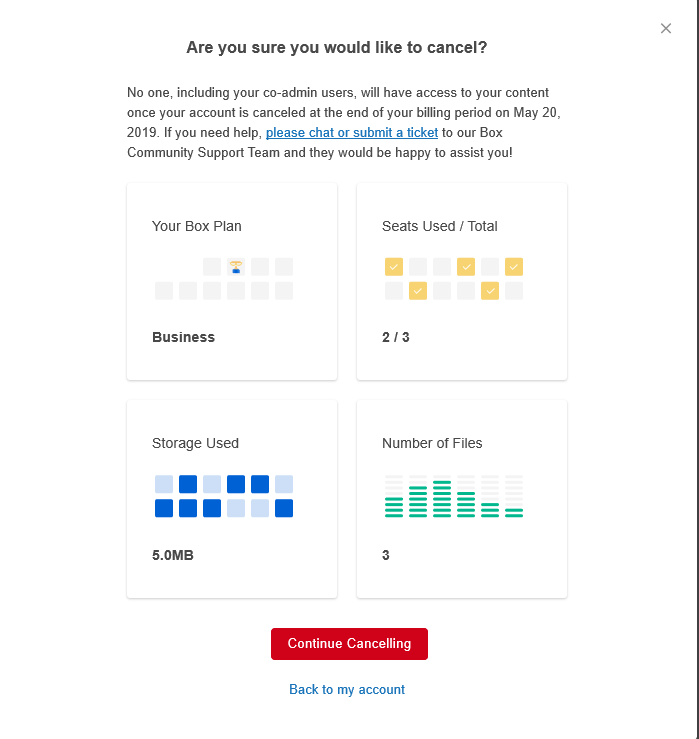Viewport: 699px width, 739px height.
Task: Click the first checked tile in the seats graphic
Action: tap(394, 267)
